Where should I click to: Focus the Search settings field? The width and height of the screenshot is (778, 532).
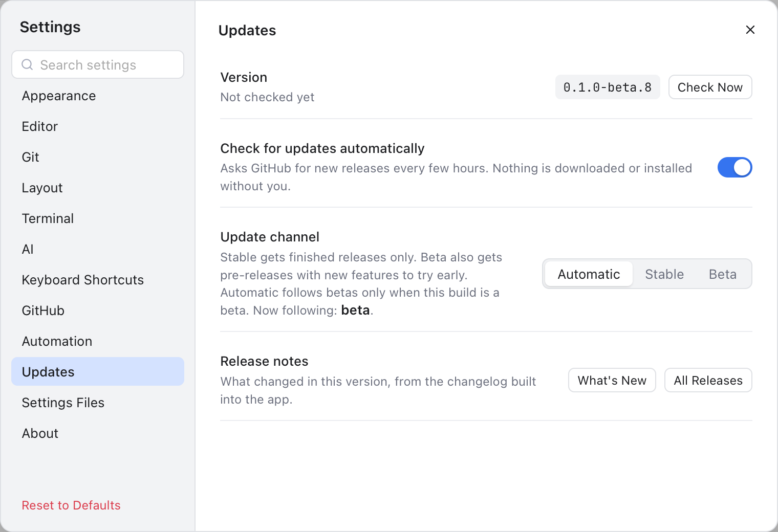[x=98, y=64]
